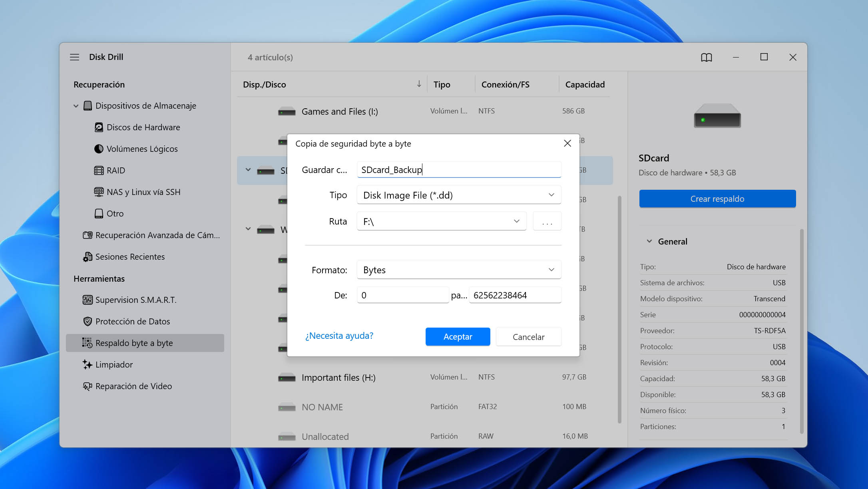Screen dimensions: 868x489
Task: Sort by the Capacidad column header
Action: click(x=585, y=84)
